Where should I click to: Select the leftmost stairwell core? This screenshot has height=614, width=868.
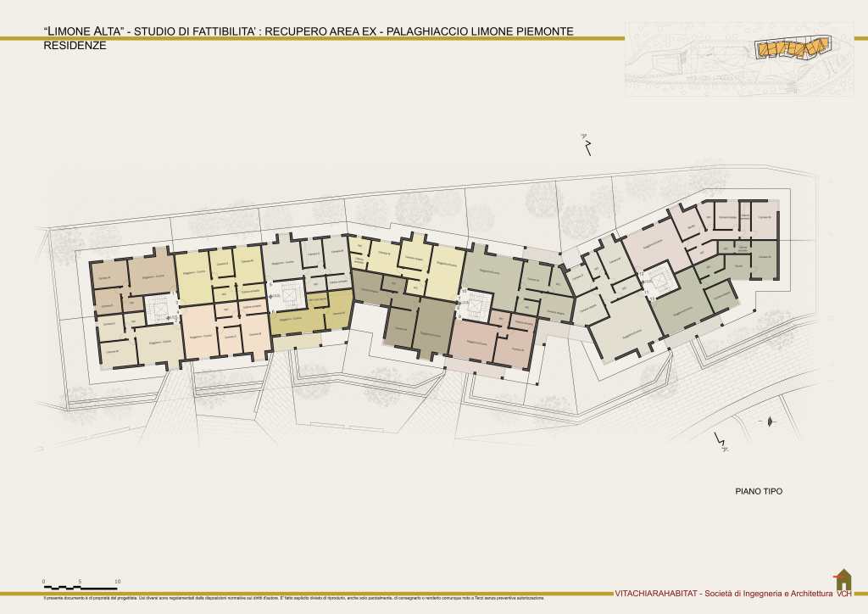point(156,309)
